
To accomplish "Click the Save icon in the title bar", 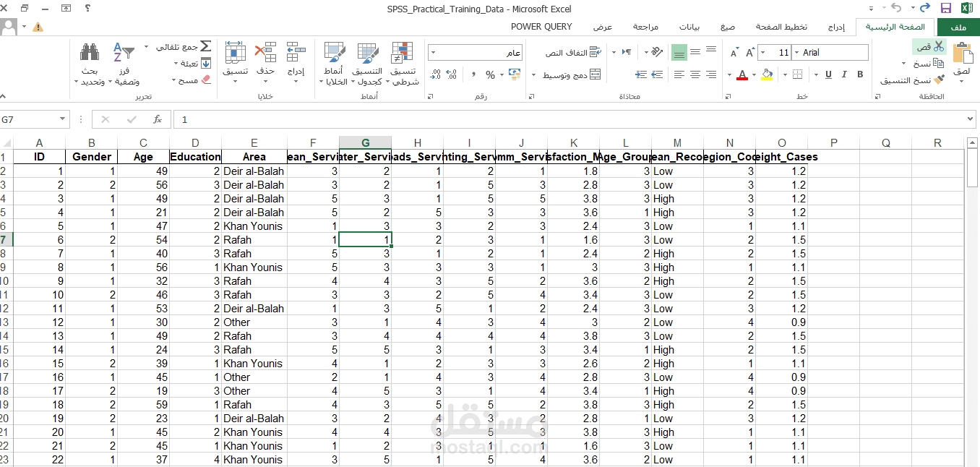I will 946,8.
